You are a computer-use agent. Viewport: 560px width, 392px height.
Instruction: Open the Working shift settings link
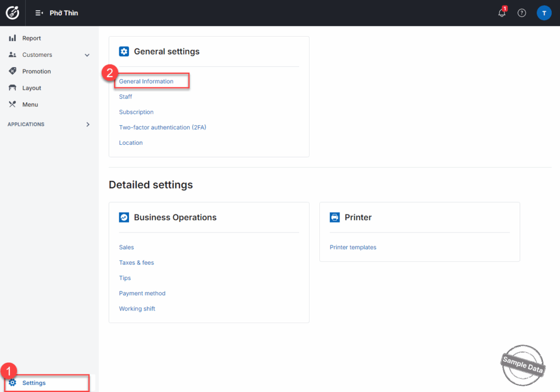[x=137, y=309]
